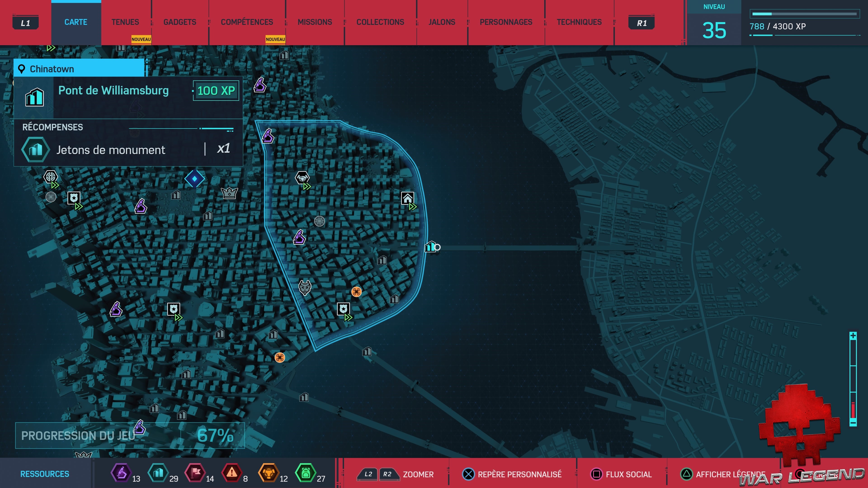Click the vertical zoom level slider

[x=853, y=379]
